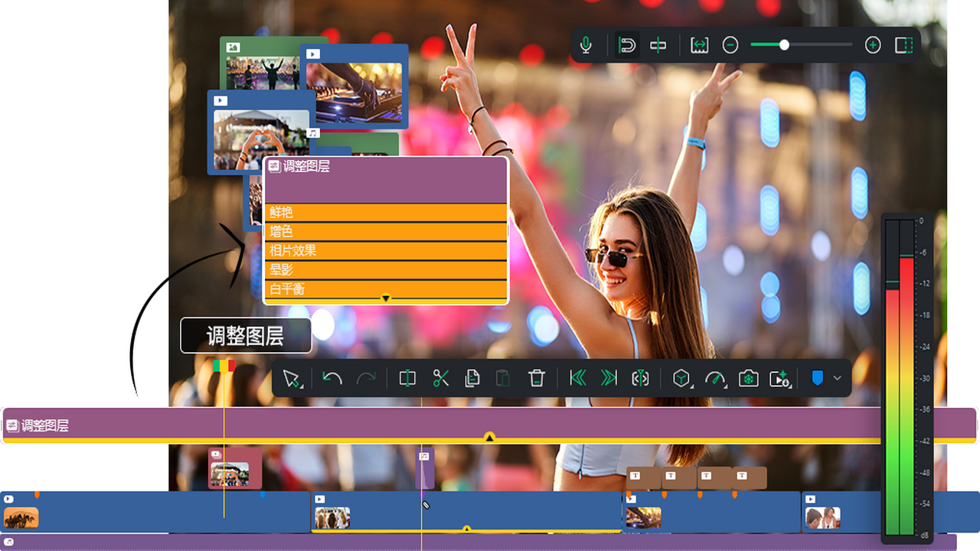Click the 调整图层 label button
The height and width of the screenshot is (551, 980).
246,336
